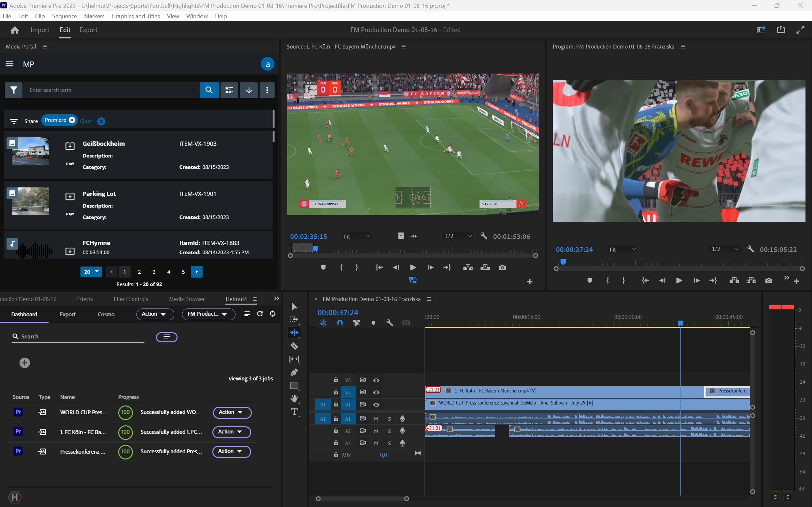This screenshot has height=507, width=812.
Task: Open Program monitor 1/2 resolution dropdown
Action: (725, 249)
